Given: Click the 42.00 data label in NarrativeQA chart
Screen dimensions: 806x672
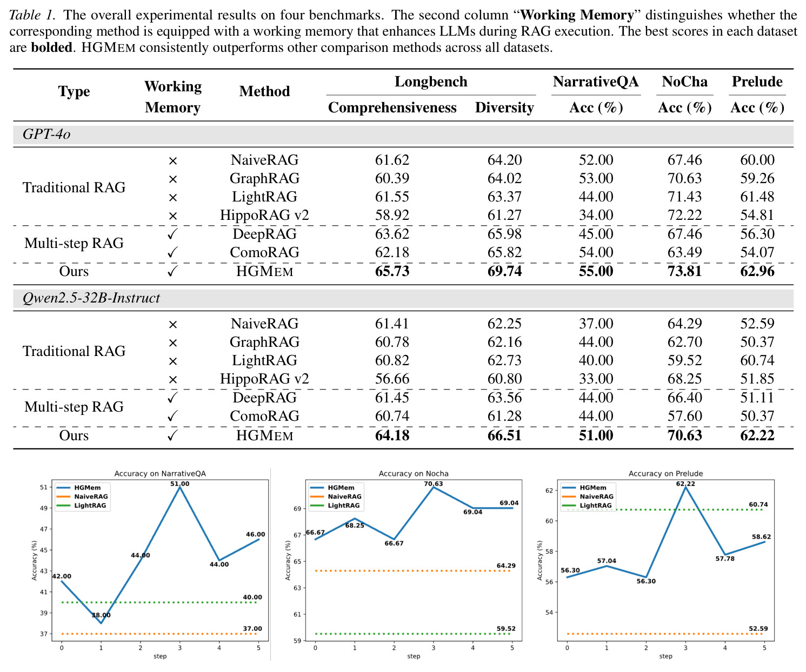Looking at the screenshot, I should coord(62,576).
